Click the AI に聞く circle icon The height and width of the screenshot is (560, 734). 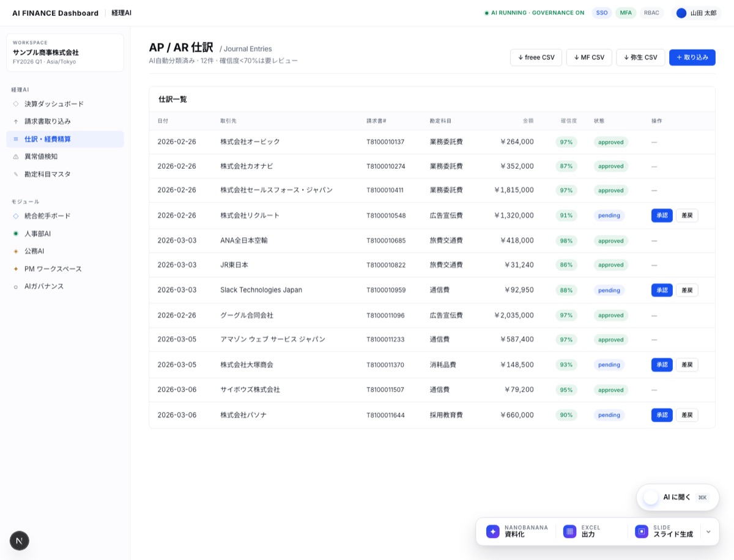coord(651,498)
